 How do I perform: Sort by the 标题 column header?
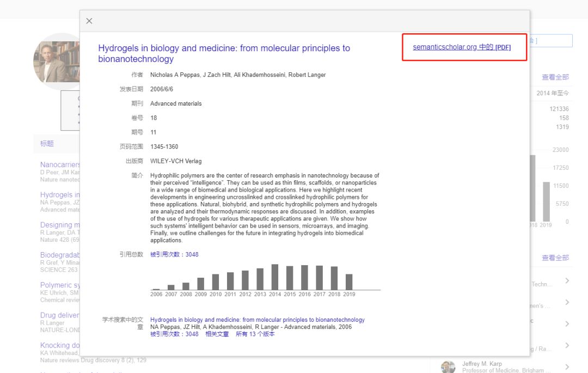[x=47, y=144]
